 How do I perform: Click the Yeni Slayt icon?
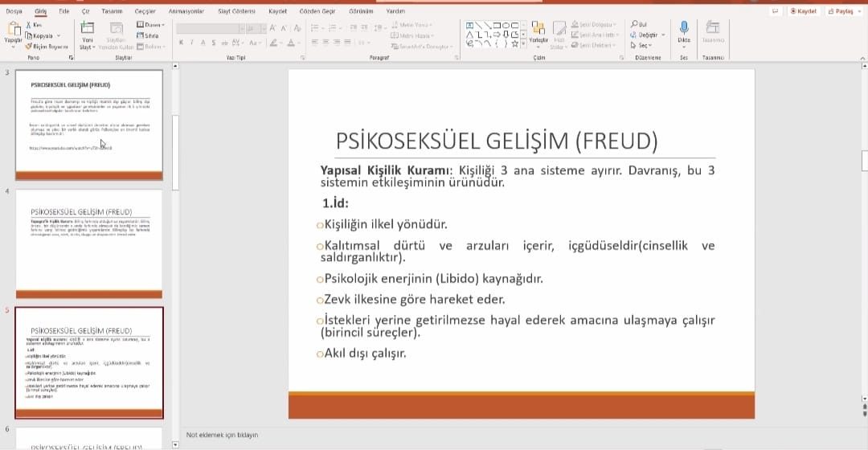tap(88, 28)
